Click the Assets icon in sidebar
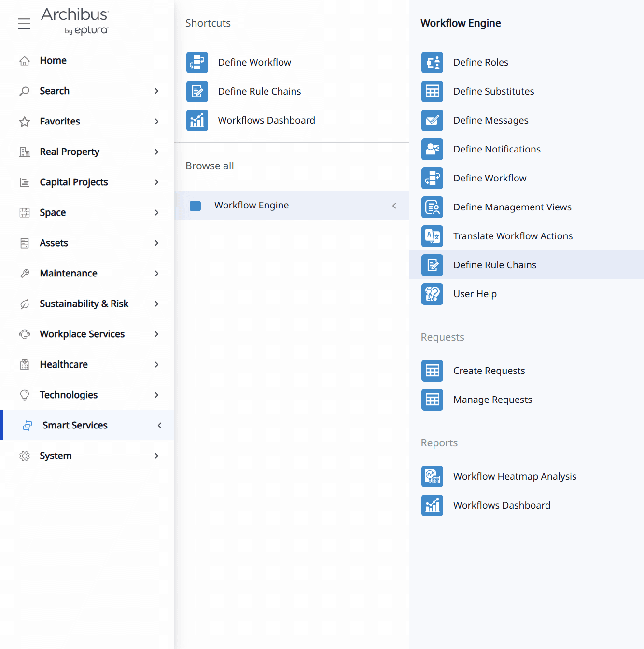 pyautogui.click(x=25, y=243)
